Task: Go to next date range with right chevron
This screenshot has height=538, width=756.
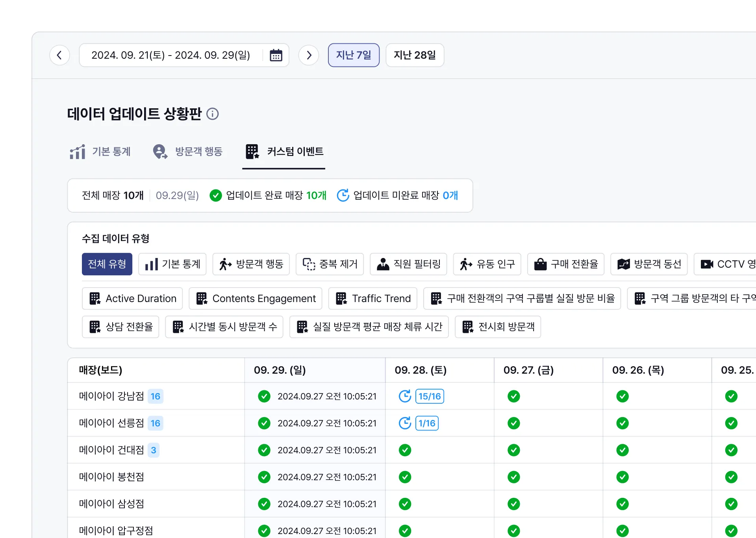Action: pos(309,55)
